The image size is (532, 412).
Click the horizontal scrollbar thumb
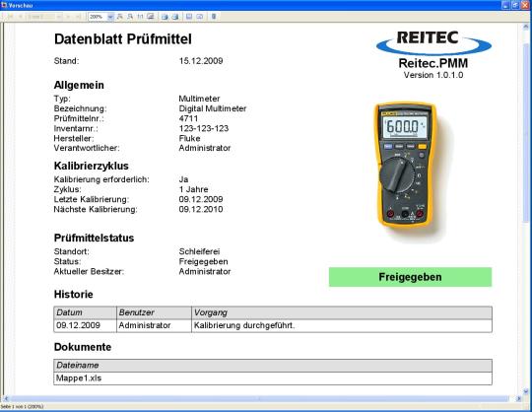pos(259,399)
